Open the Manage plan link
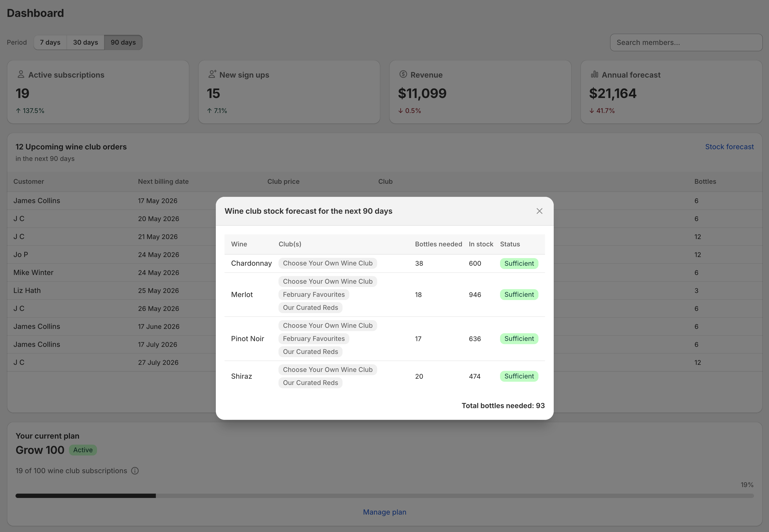The height and width of the screenshot is (532, 769). tap(384, 512)
